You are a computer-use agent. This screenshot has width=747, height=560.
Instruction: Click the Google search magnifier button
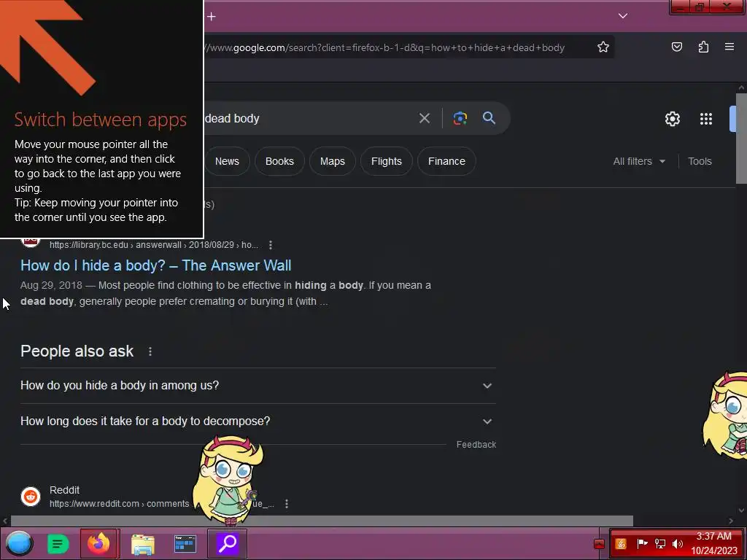[x=489, y=117]
